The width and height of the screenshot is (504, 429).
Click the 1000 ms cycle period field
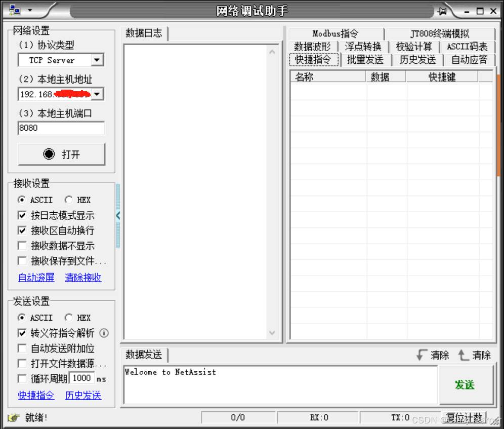coord(81,378)
